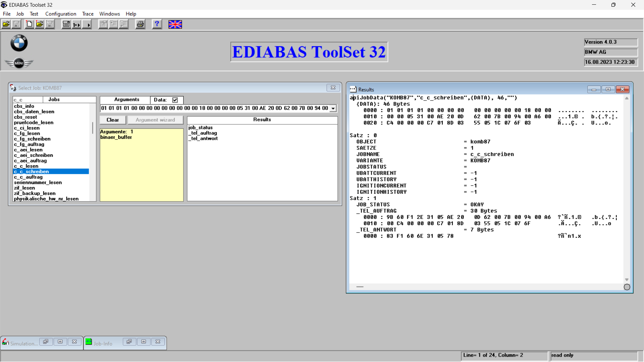Click the Argument wizard button
This screenshot has height=362, width=644.
coord(155,120)
